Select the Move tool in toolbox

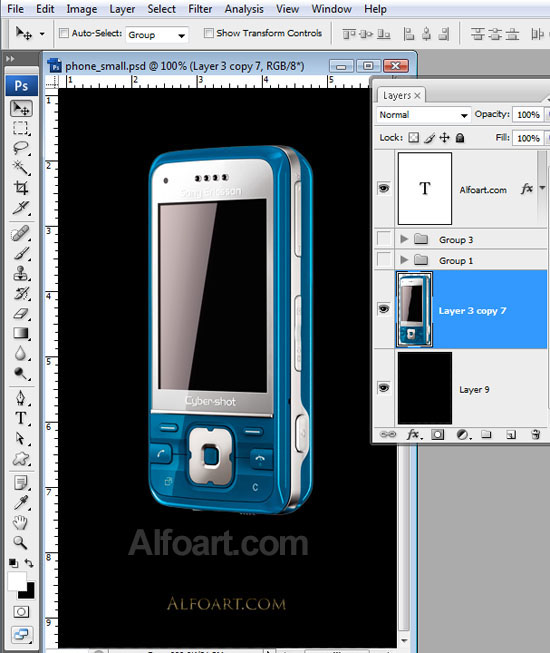click(21, 109)
